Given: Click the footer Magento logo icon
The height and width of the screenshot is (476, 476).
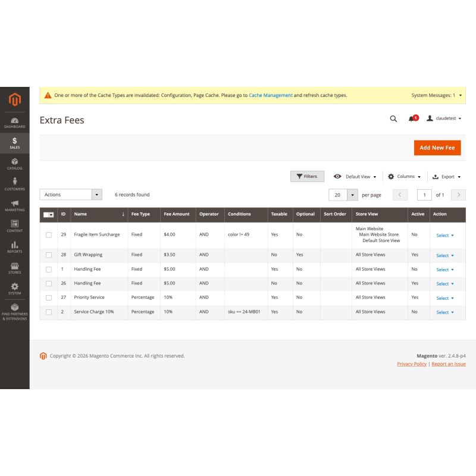Looking at the screenshot, I should [x=43, y=356].
